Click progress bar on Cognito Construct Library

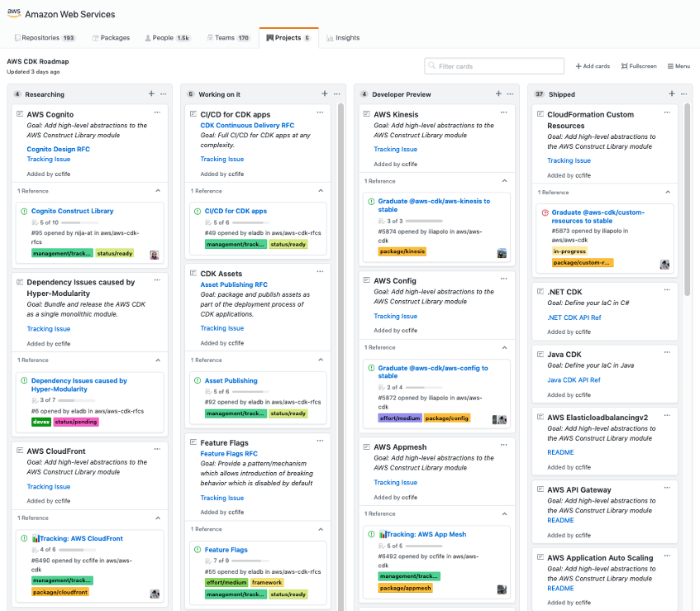pos(80,222)
